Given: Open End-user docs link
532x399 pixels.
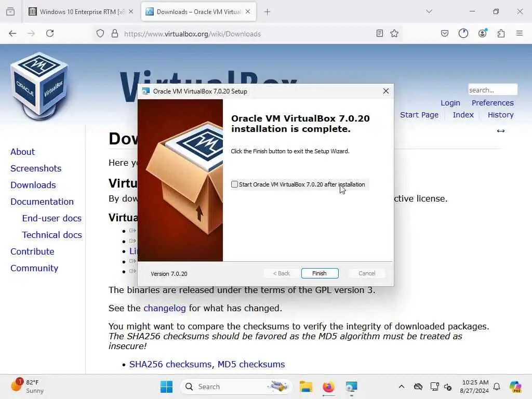Looking at the screenshot, I should pos(51,218).
